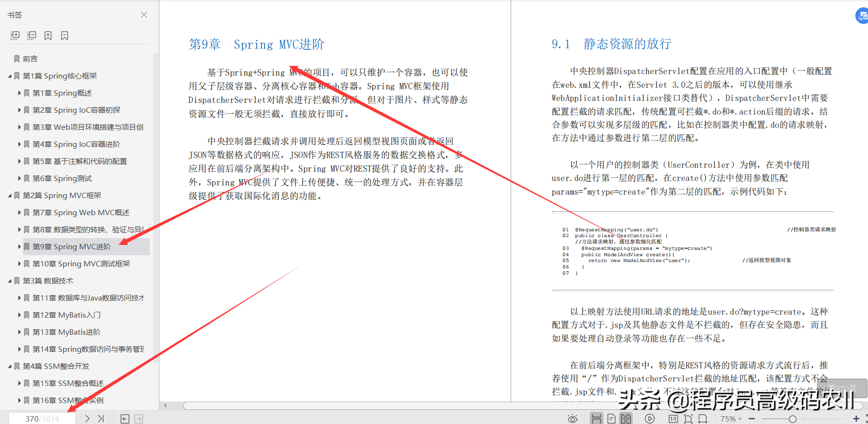
Task: Expand 第1章 Spring概述 chapter
Action: pyautogui.click(x=20, y=93)
